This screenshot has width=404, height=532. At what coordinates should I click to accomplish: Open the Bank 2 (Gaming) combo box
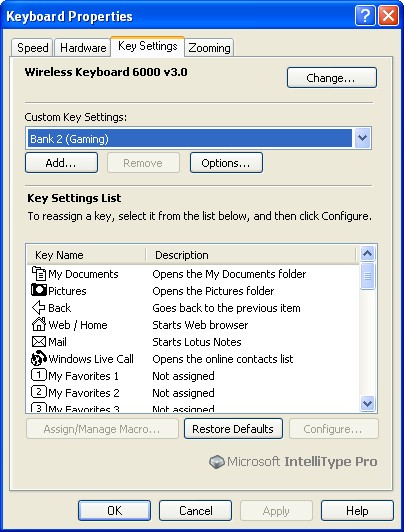198,138
